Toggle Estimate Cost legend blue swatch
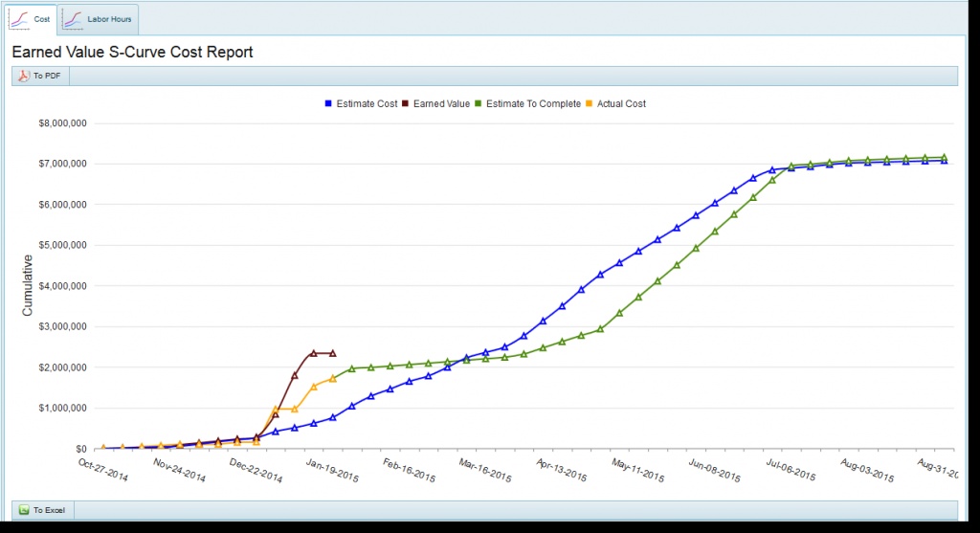 pos(328,103)
